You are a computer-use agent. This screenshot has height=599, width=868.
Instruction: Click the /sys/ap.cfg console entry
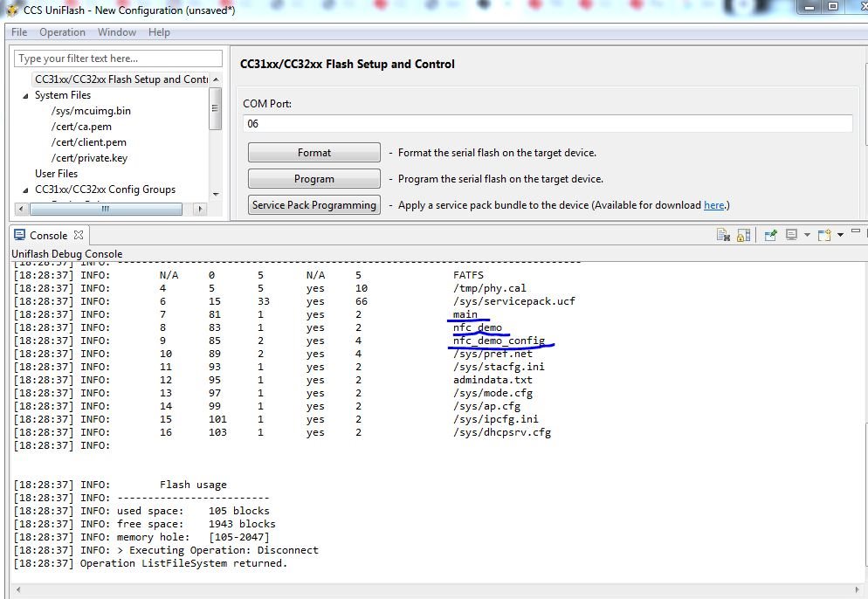[486, 406]
